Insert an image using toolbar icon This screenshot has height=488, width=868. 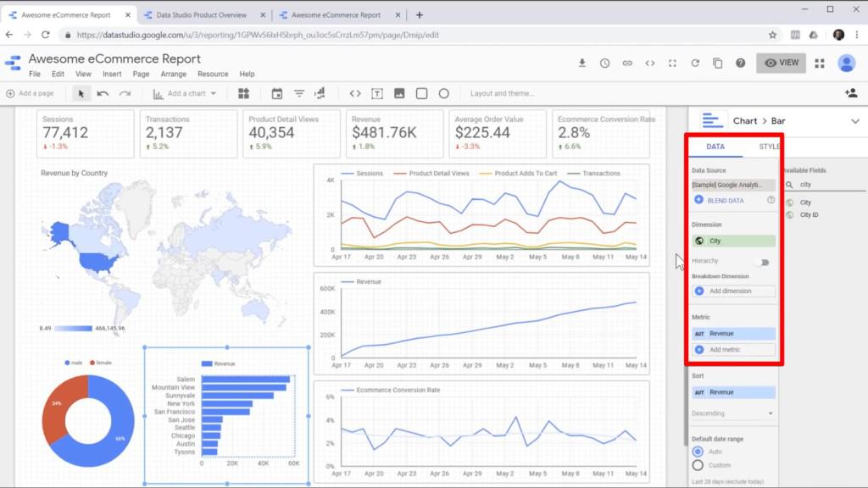399,93
